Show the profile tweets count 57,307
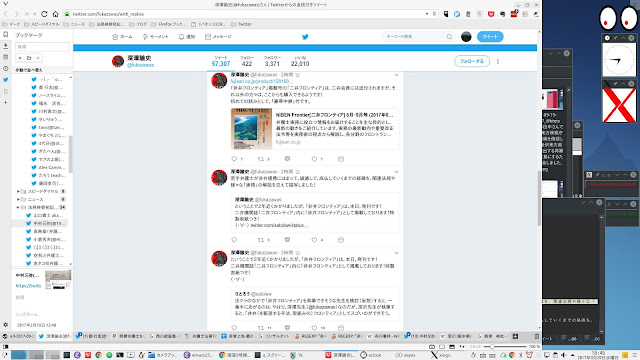This screenshot has height=360, width=640. (x=221, y=61)
